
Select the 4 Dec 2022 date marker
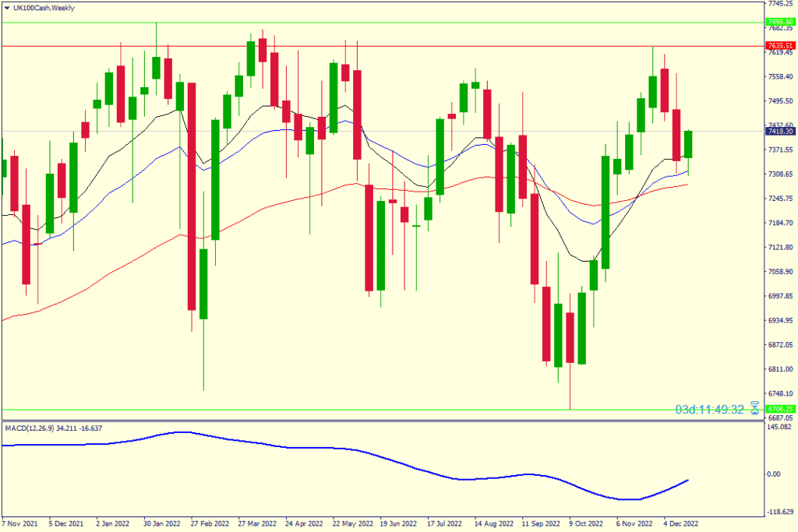tap(681, 524)
